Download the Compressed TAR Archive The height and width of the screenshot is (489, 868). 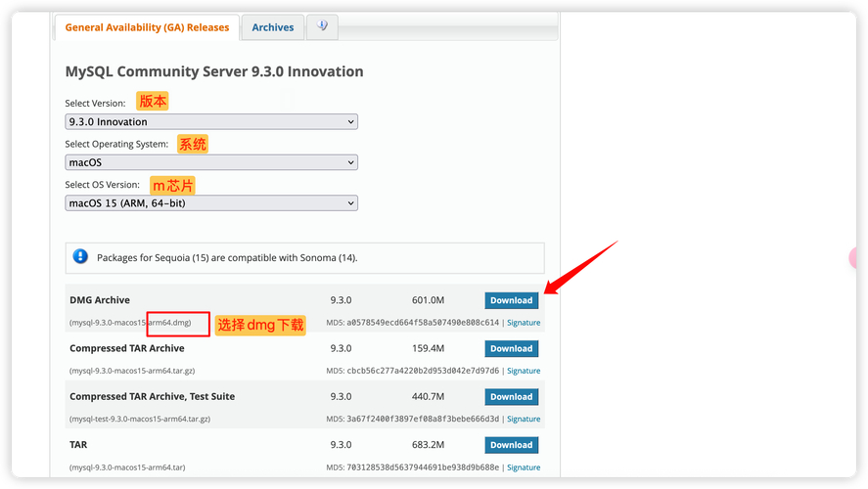pyautogui.click(x=511, y=348)
